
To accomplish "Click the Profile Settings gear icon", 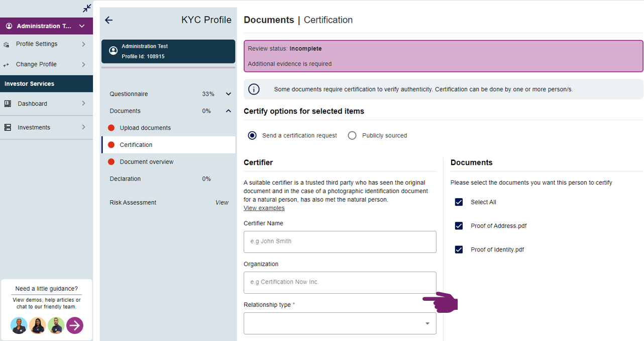I will tap(7, 44).
